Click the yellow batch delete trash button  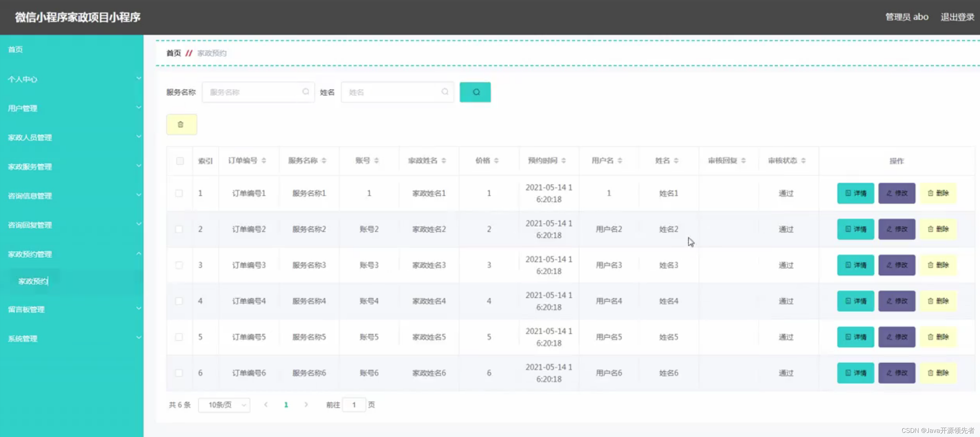point(181,124)
